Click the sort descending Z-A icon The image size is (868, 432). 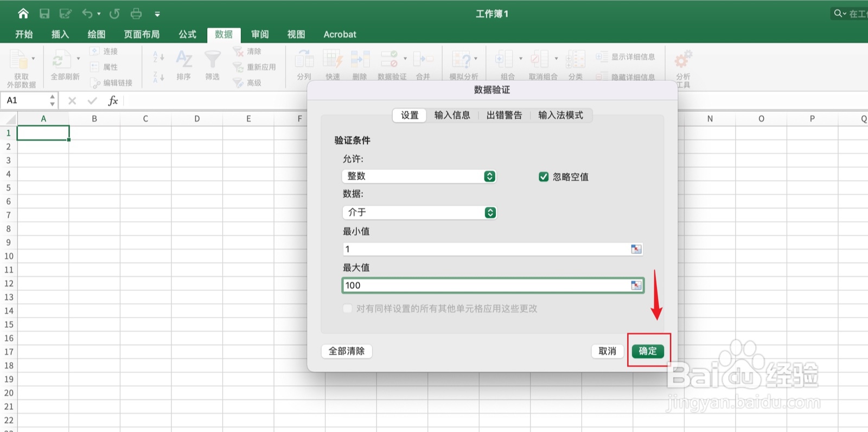[x=158, y=77]
